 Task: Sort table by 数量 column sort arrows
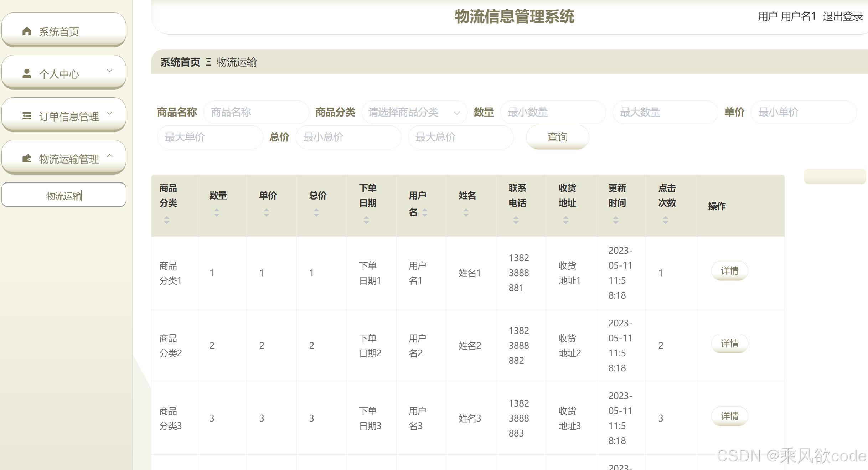tap(216, 213)
